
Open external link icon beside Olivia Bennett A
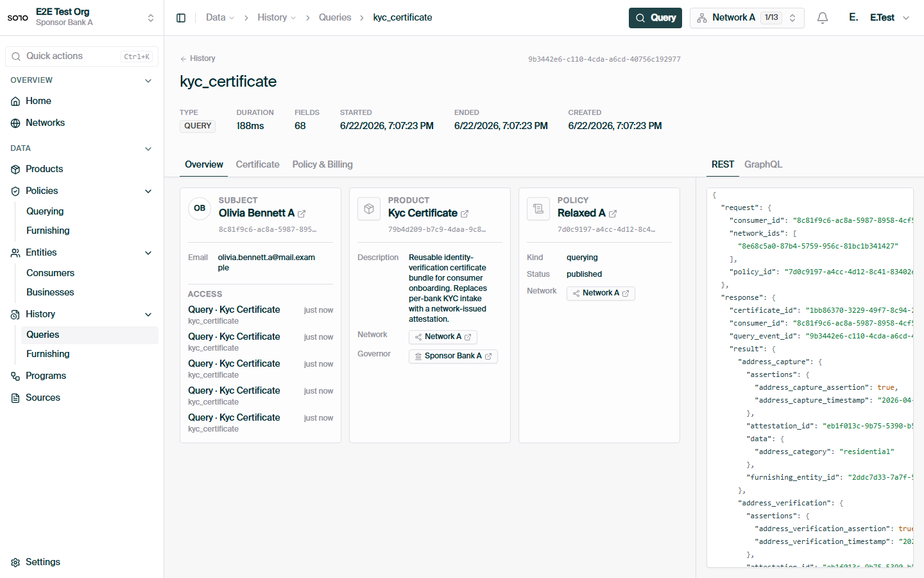(302, 214)
